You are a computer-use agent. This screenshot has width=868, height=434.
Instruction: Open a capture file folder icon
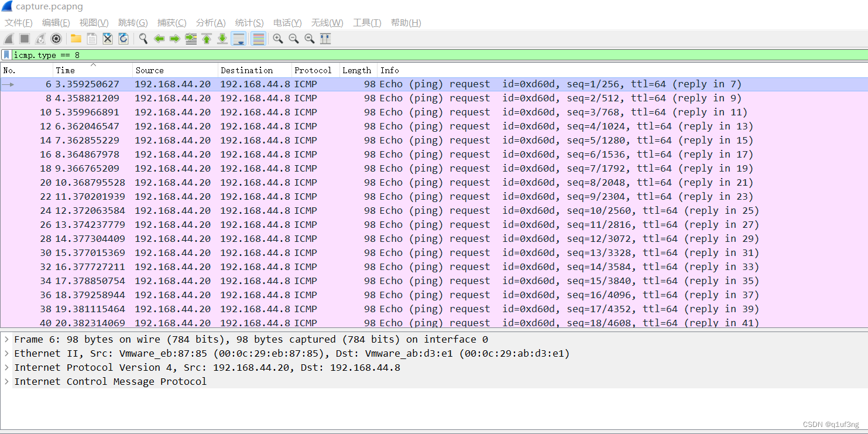click(x=76, y=39)
